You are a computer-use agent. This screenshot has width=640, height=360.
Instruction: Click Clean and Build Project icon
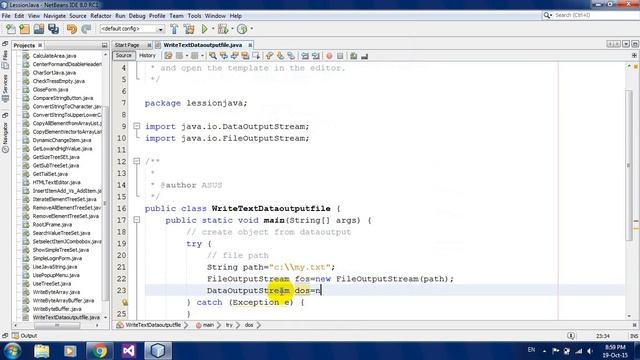189,29
